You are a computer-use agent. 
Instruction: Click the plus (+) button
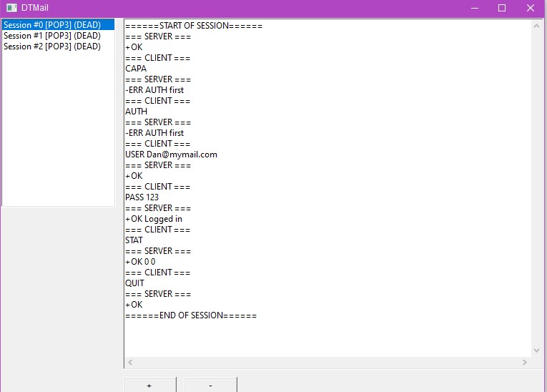coord(149,386)
